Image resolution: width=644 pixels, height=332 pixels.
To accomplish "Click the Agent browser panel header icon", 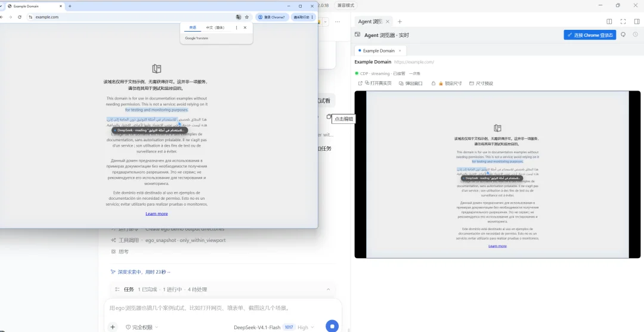I will tap(357, 35).
